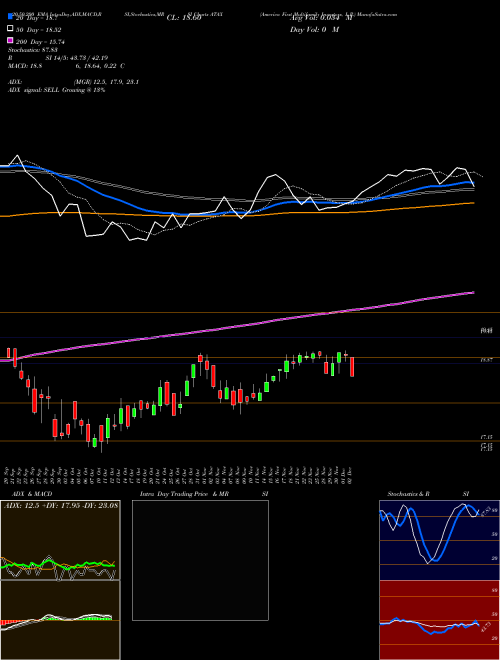
Task: Click the 17.15 price axis label
Action: (x=487, y=437)
